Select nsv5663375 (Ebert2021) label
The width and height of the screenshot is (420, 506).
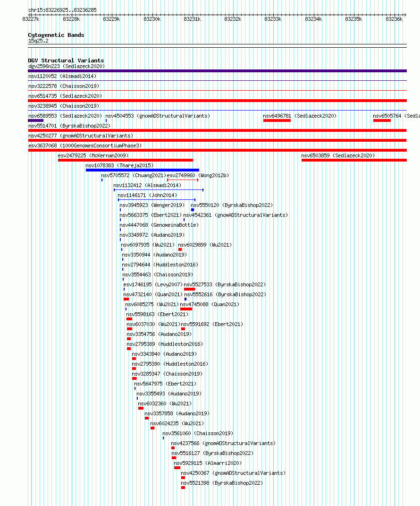pyautogui.click(x=151, y=215)
